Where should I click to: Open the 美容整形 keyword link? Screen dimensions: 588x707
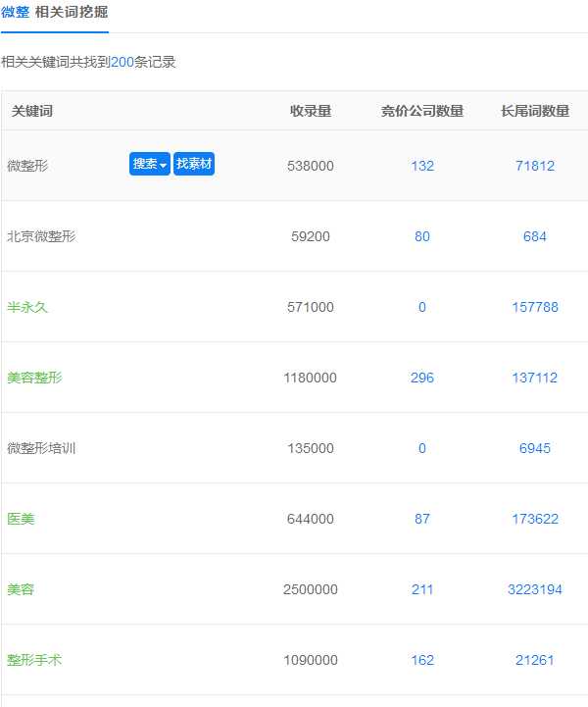(34, 378)
